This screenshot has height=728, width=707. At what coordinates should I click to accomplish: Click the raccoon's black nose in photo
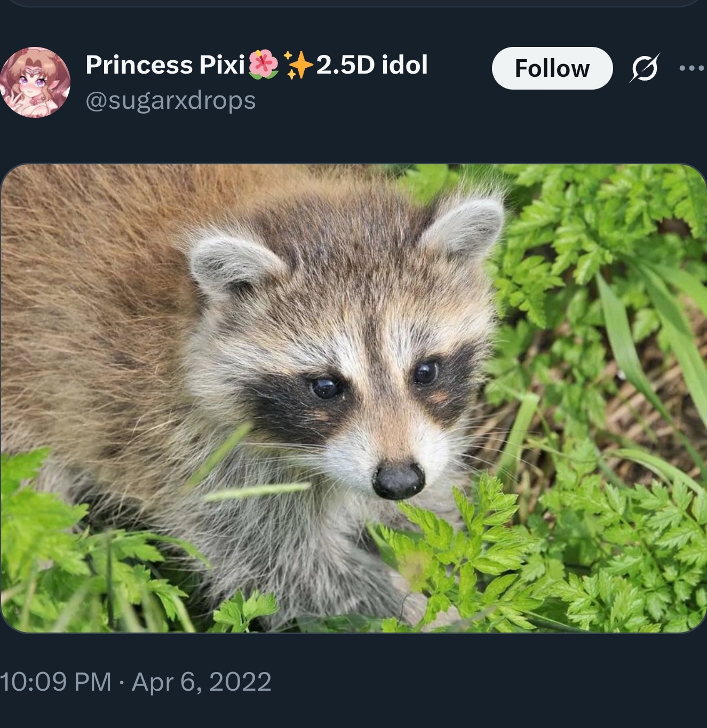399,480
